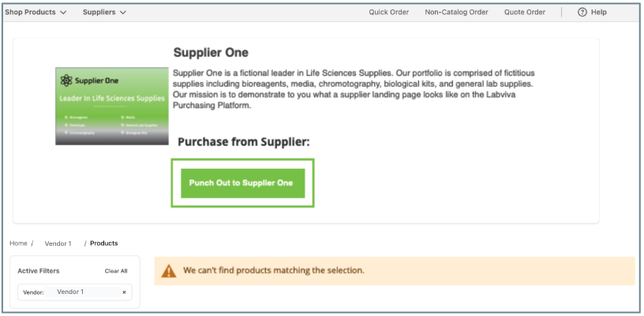The image size is (644, 316).
Task: Click the Vendor 1 filter chip text
Action: point(70,292)
